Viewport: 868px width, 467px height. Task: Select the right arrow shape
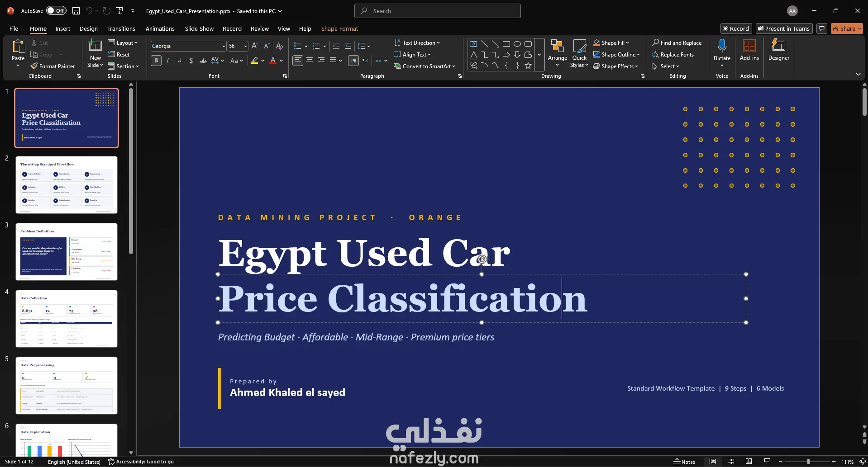click(x=506, y=55)
